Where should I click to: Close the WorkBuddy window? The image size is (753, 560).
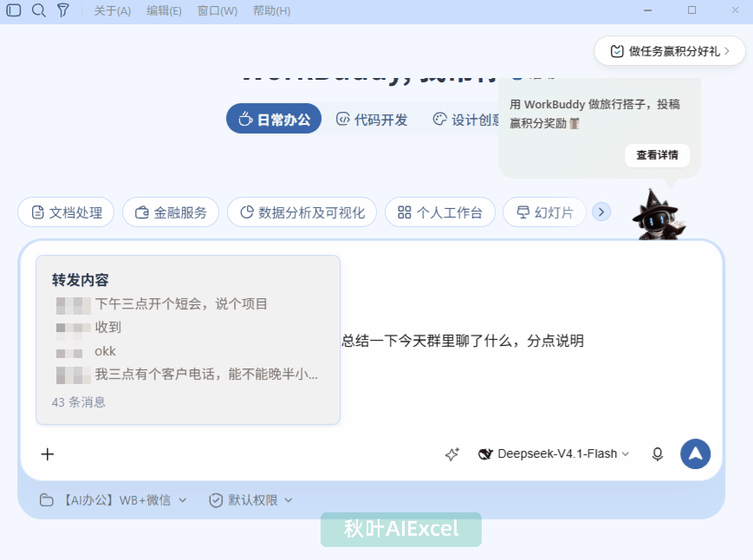735,10
